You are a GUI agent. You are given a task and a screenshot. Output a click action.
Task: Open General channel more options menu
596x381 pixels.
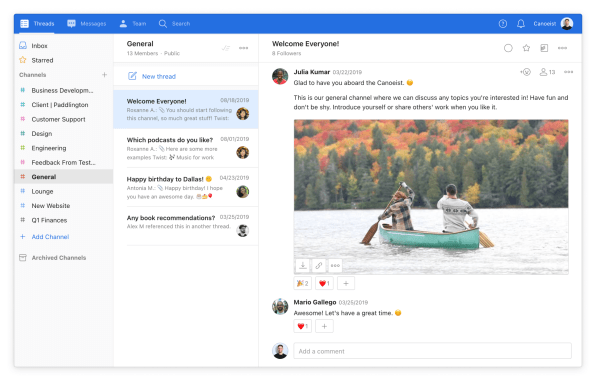click(243, 48)
